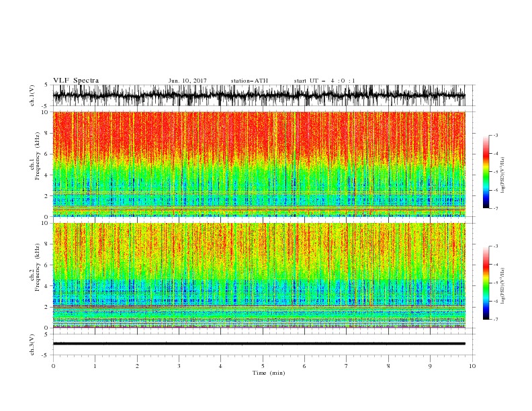Click the log(PSD) label beside ch.1 colorbar

click(x=502, y=175)
